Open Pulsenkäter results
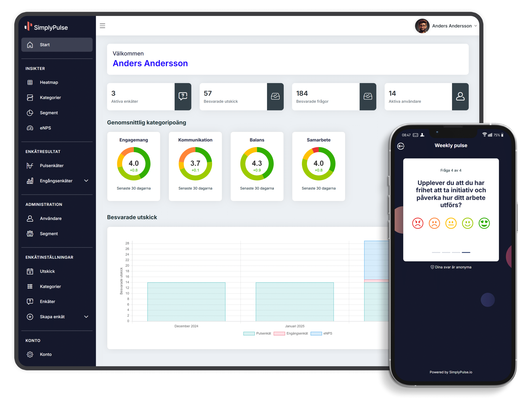Viewport: 532px width, 405px height. tap(52, 166)
